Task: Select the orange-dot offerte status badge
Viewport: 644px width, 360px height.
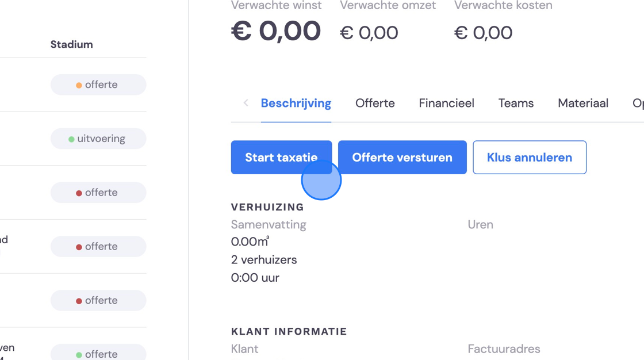Action: click(x=98, y=85)
